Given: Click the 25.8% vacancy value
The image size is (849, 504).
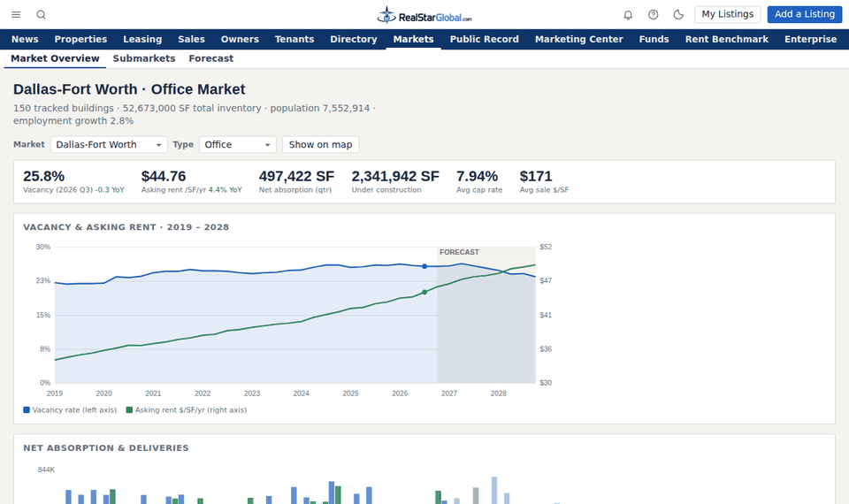Looking at the screenshot, I should [x=44, y=176].
